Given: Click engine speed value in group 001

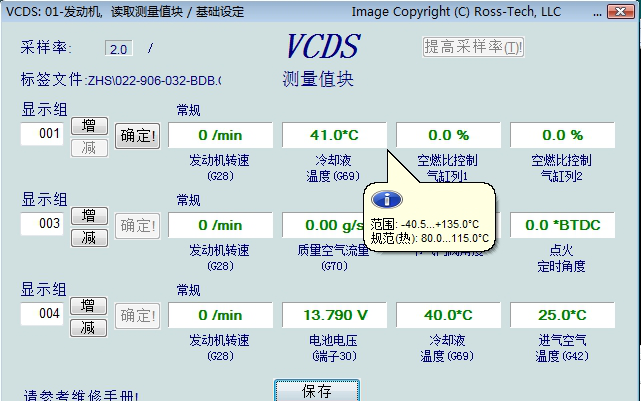Looking at the screenshot, I should 220,135.
